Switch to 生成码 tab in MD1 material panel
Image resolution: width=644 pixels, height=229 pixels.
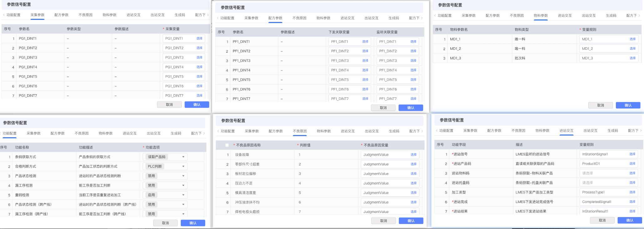611,16
